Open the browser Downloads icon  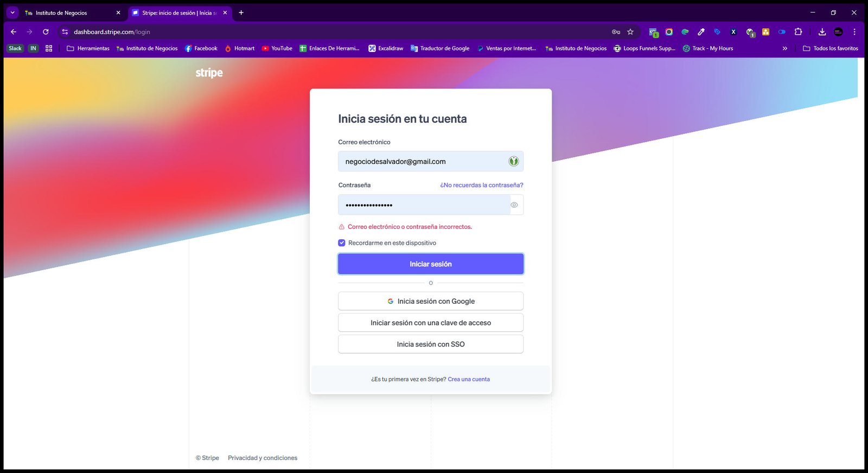[822, 32]
